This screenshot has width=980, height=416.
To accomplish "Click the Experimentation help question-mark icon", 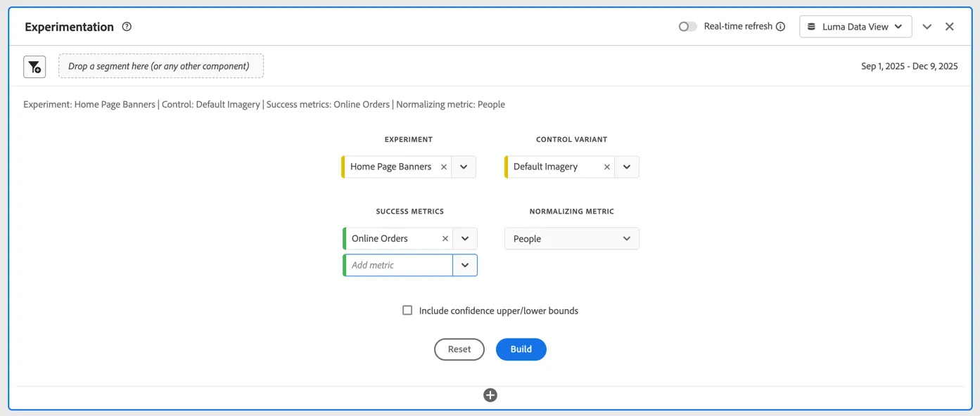I will 127,27.
